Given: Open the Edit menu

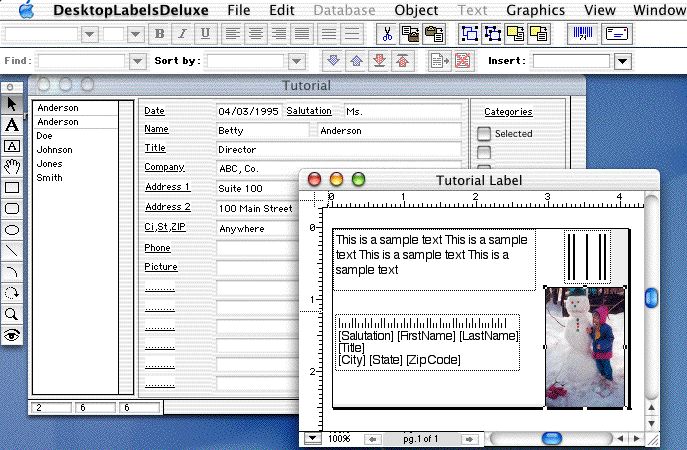Looking at the screenshot, I should pyautogui.click(x=282, y=10).
